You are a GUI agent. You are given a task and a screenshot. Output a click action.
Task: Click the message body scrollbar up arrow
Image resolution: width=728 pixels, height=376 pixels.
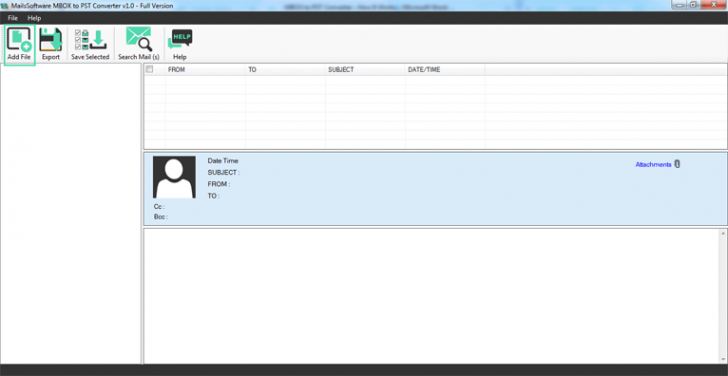pos(723,233)
